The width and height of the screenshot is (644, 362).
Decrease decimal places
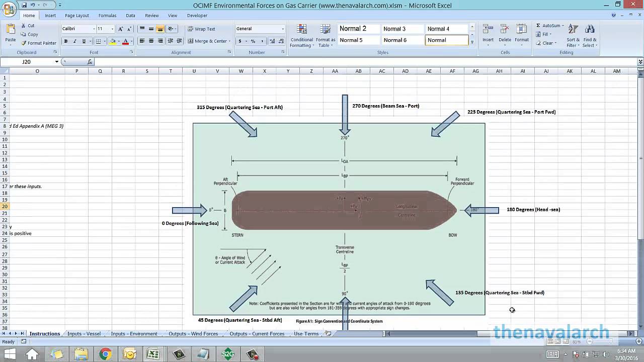(x=280, y=41)
